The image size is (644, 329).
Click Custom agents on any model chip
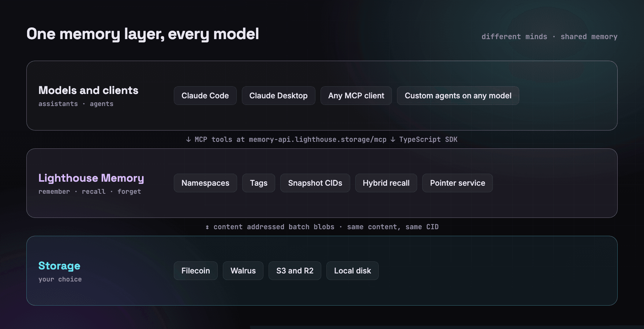point(458,96)
